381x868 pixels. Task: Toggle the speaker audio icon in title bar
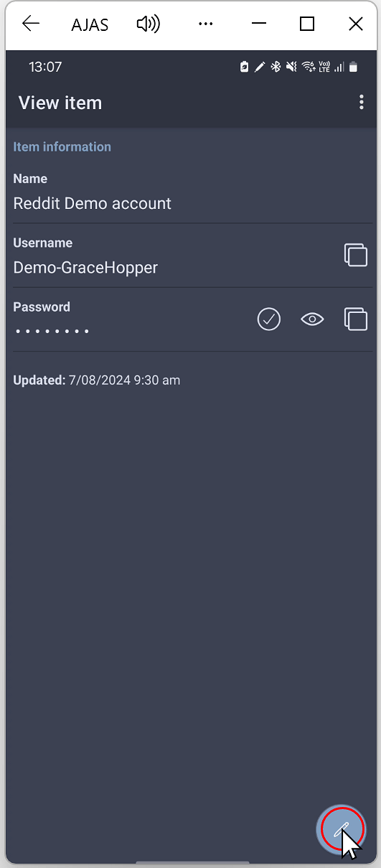coord(148,24)
